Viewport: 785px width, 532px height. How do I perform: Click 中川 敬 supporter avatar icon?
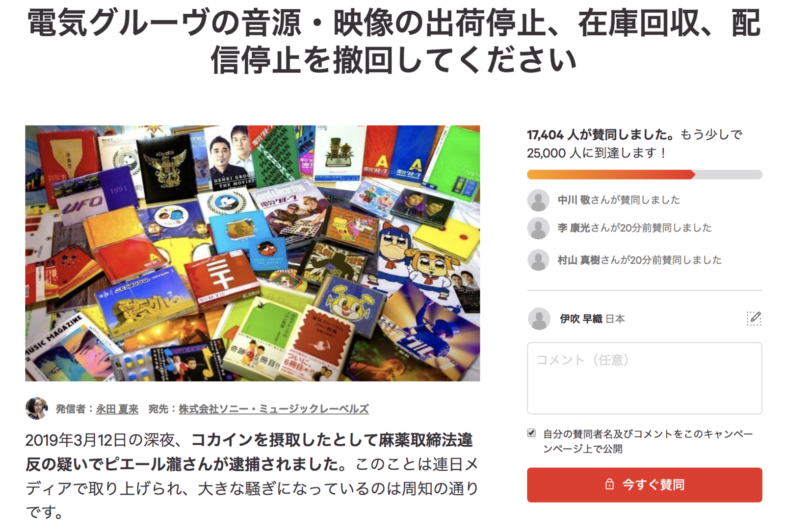(538, 200)
